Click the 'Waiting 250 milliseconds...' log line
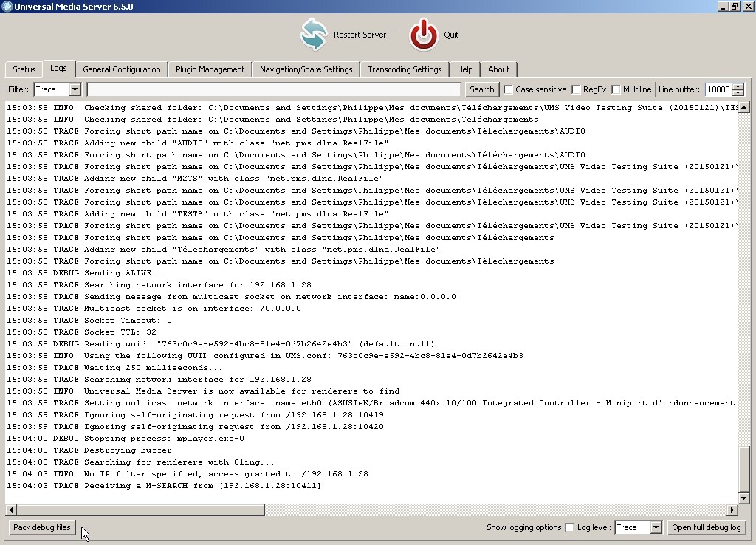This screenshot has height=545, width=756. [114, 368]
